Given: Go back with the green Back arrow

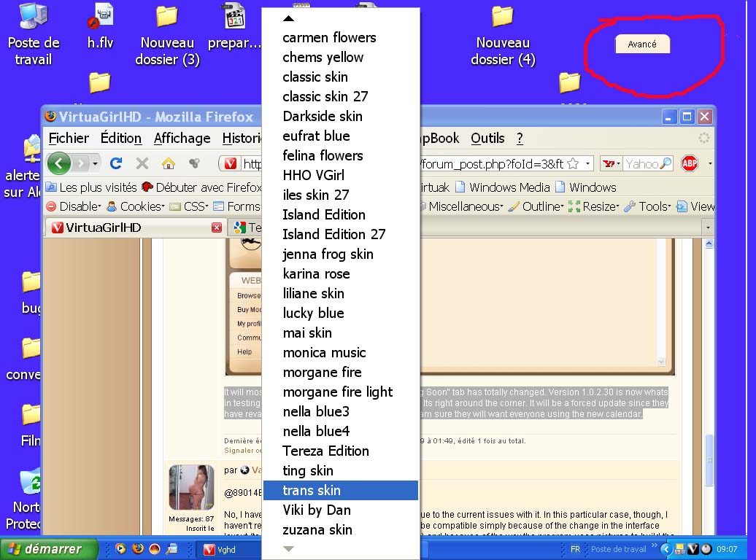Looking at the screenshot, I should (59, 164).
